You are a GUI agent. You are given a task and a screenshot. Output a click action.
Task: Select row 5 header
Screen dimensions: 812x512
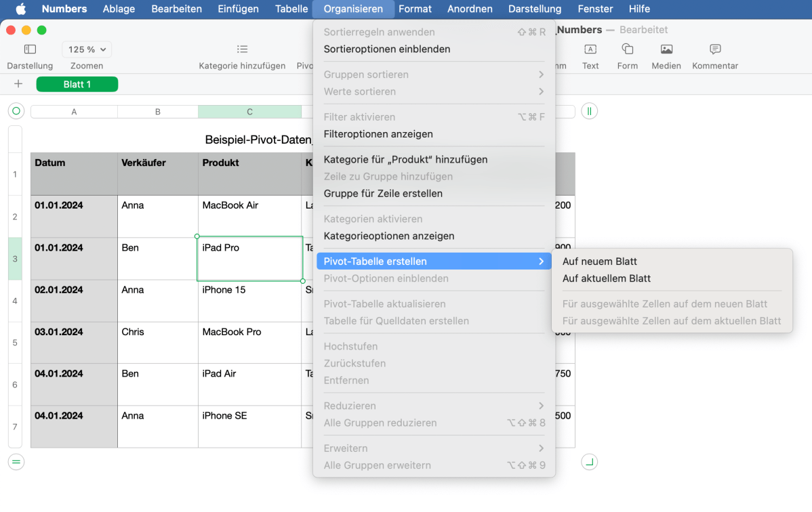pos(15,343)
